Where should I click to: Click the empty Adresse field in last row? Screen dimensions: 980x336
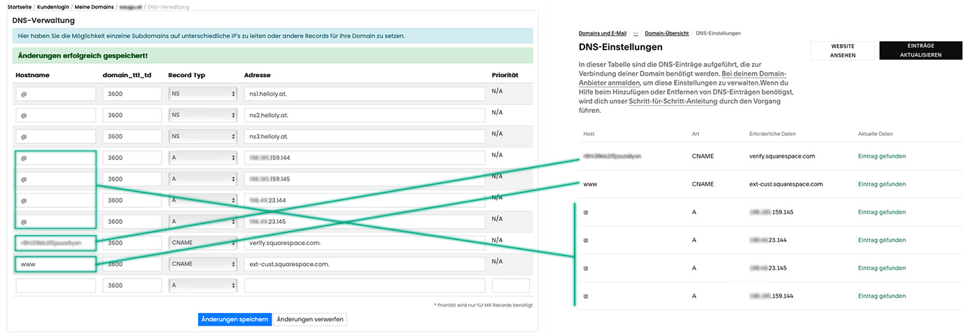(365, 286)
